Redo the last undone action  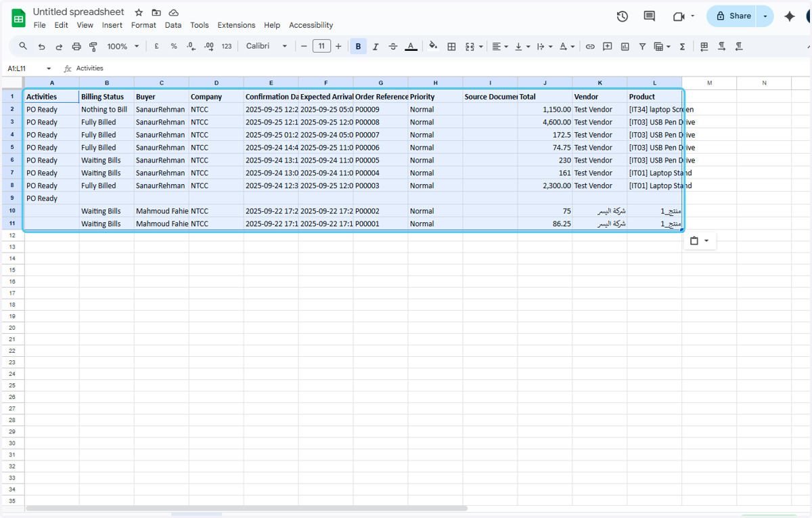[x=59, y=47]
